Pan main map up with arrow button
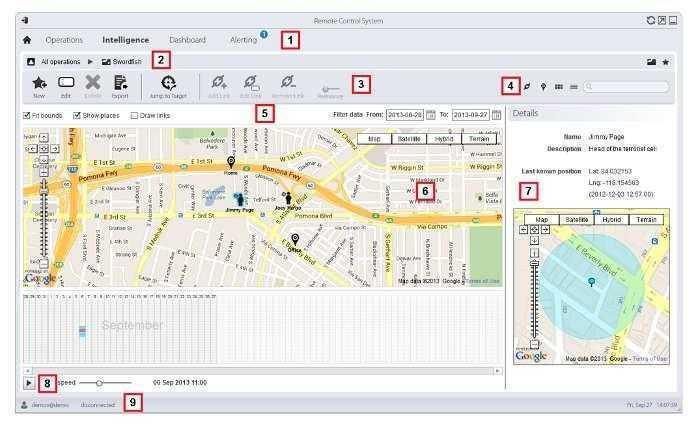 [x=43, y=137]
